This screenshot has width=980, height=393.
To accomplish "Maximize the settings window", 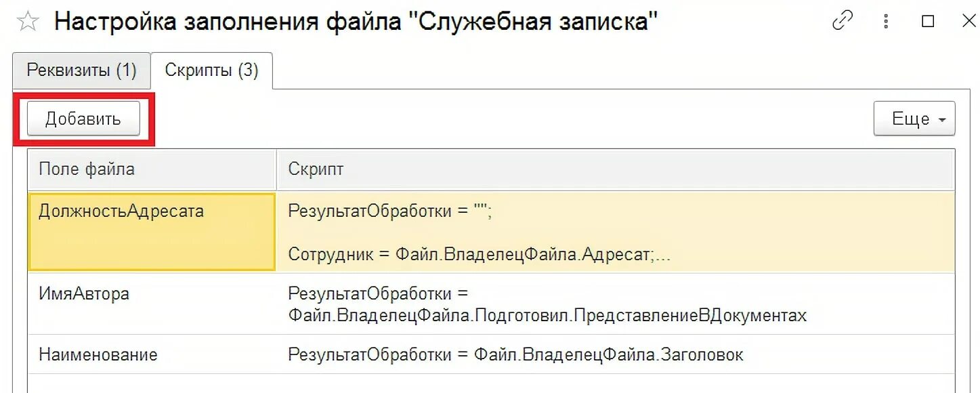I will [928, 22].
